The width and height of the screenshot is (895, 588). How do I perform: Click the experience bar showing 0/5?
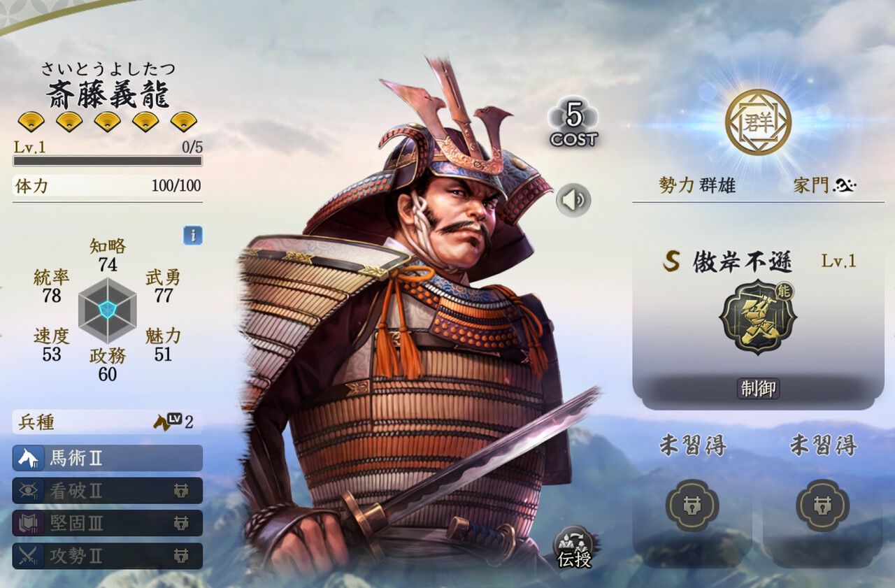[x=108, y=161]
